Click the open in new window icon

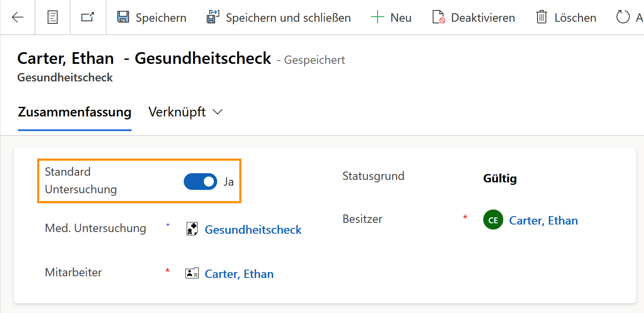click(x=88, y=18)
